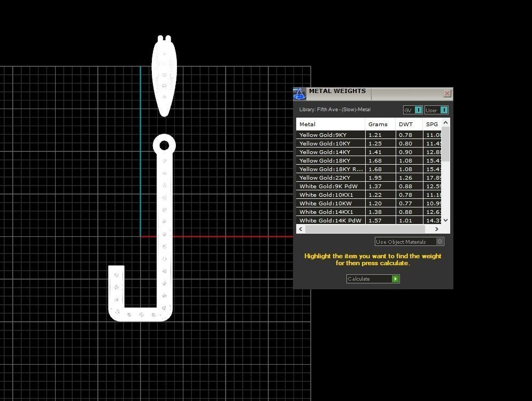Image resolution: width=532 pixels, height=401 pixels.
Task: Click the 1.37 grams cell
Action: tap(380, 186)
